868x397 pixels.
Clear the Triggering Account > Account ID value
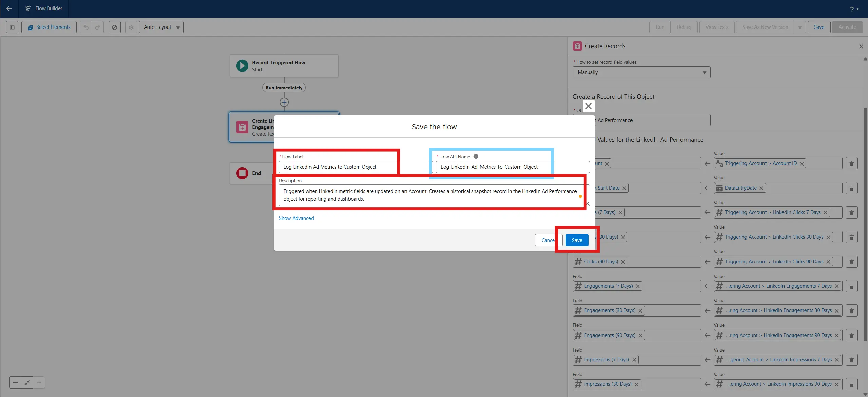[802, 164]
